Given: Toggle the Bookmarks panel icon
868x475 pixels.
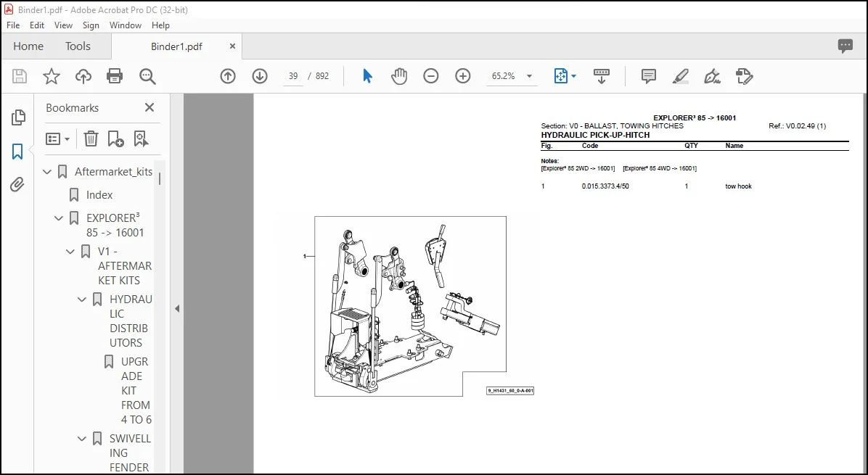Looking at the screenshot, I should coord(17,151).
